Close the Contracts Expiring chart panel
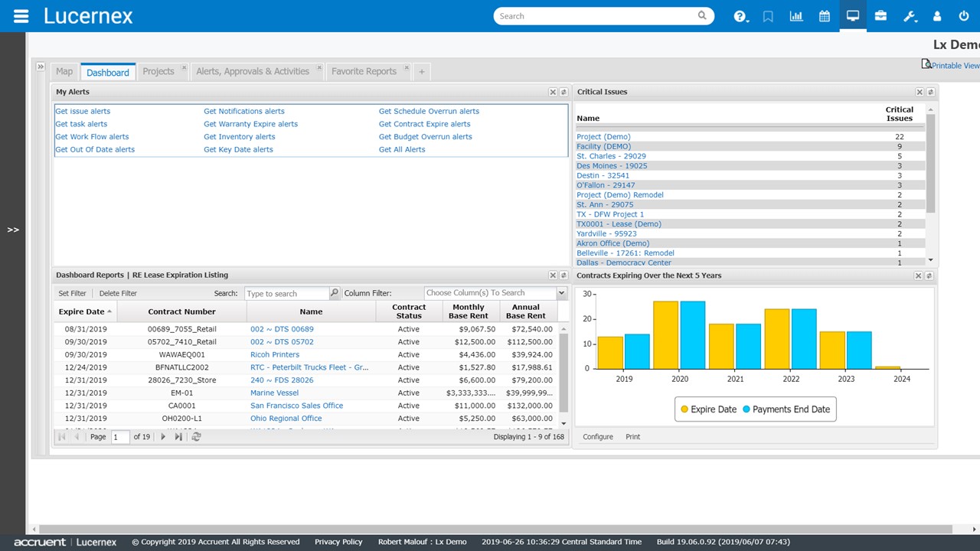Image resolution: width=980 pixels, height=551 pixels. [x=919, y=275]
